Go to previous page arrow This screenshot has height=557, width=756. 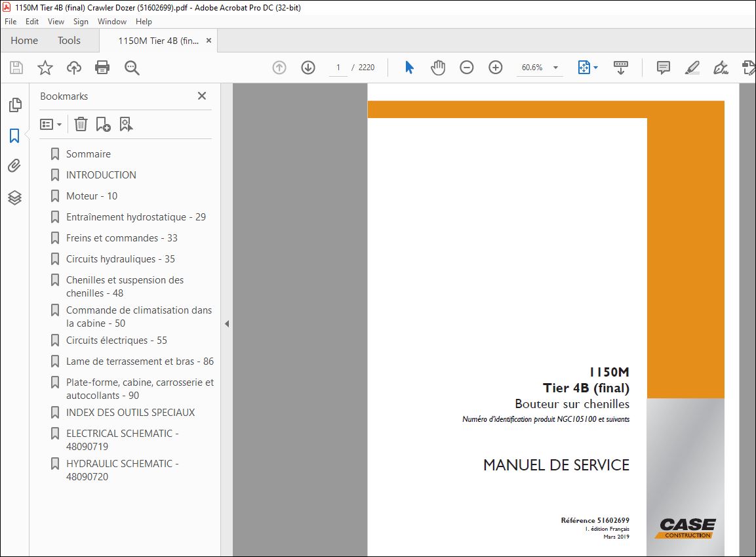[279, 68]
